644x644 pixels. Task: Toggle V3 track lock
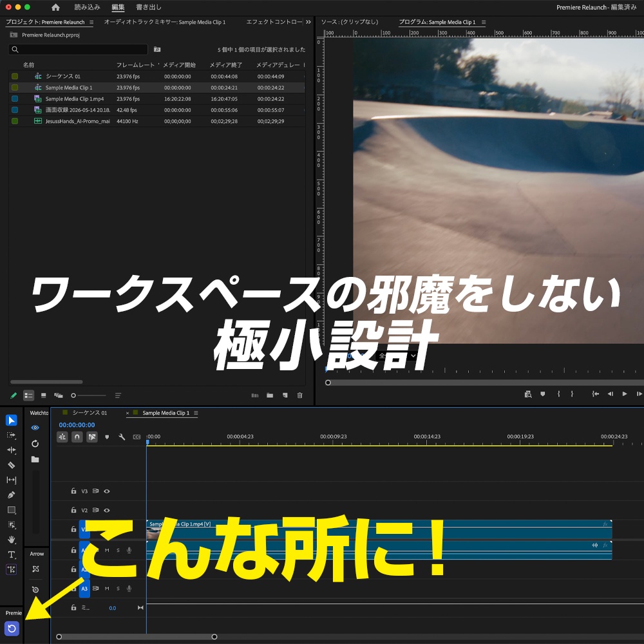pyautogui.click(x=73, y=491)
